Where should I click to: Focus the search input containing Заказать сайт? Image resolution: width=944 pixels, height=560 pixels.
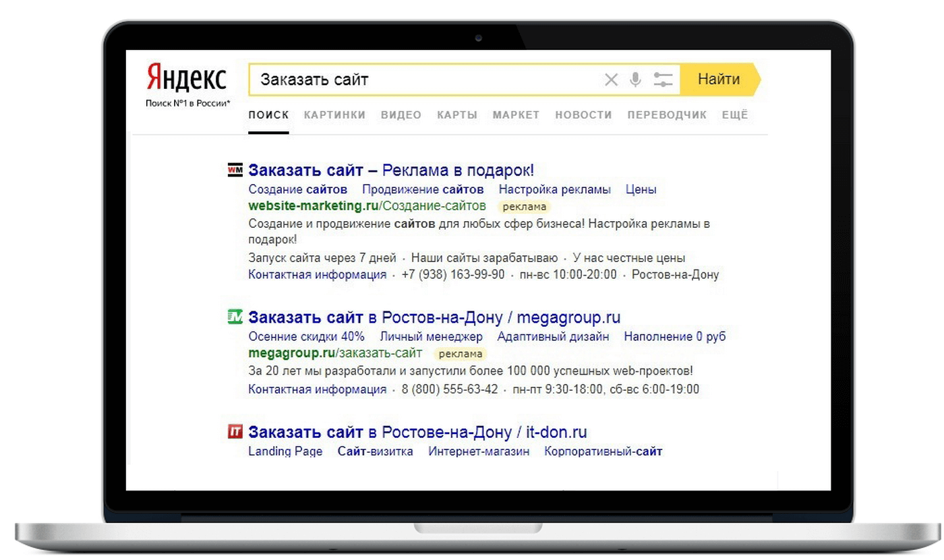tap(425, 80)
